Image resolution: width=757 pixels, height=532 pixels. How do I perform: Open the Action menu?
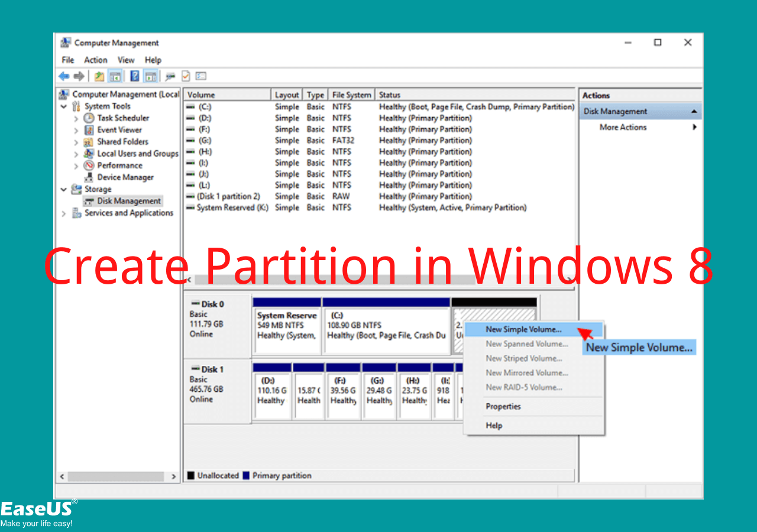95,60
